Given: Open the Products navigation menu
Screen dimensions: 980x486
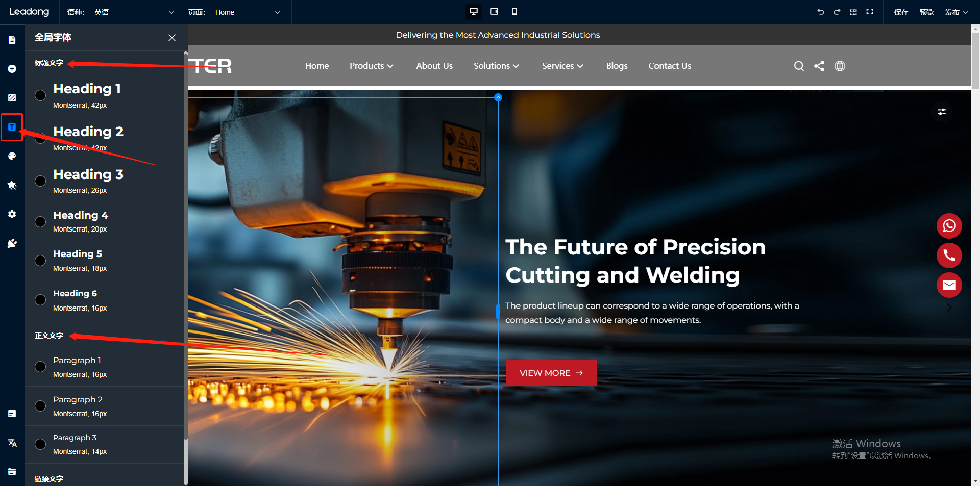Looking at the screenshot, I should click(x=371, y=66).
